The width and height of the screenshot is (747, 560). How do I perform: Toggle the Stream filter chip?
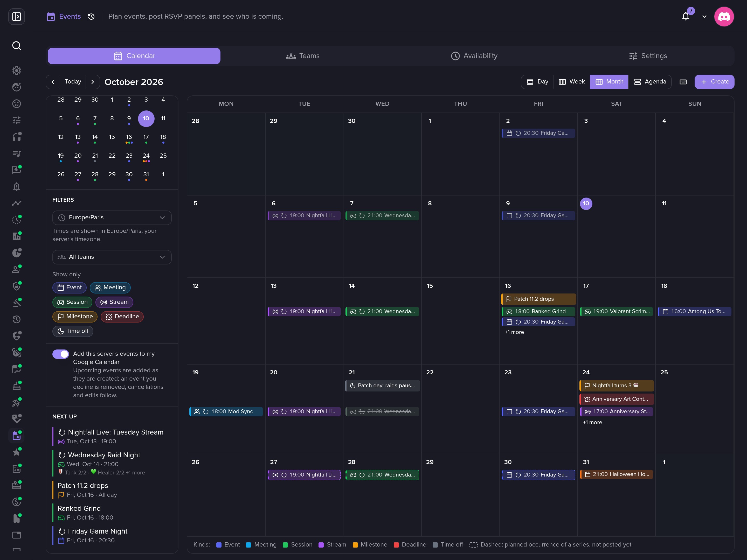coord(114,302)
